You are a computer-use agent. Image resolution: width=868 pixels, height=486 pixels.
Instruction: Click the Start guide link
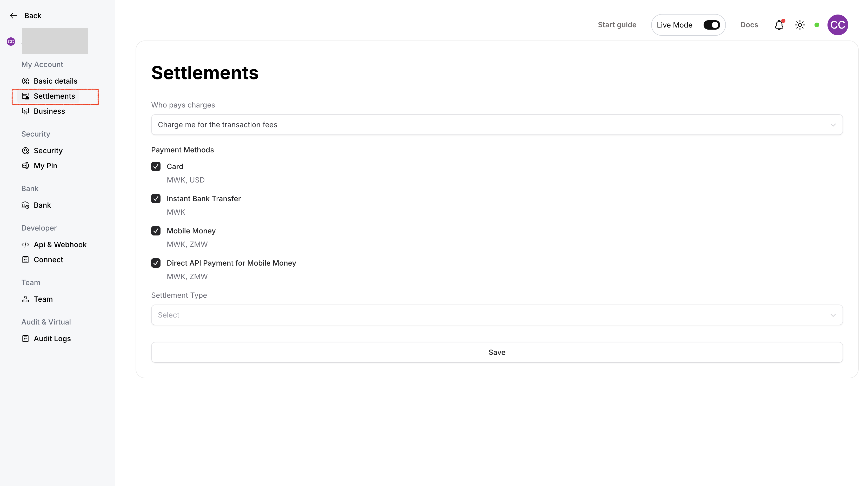(617, 25)
